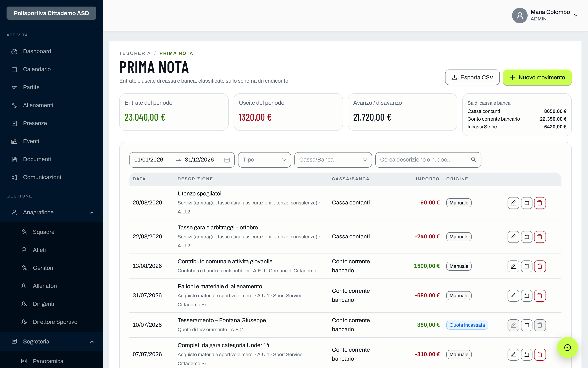Reverse the Utenze spogliatoi movement
This screenshot has width=588, height=368.
pos(527,203)
